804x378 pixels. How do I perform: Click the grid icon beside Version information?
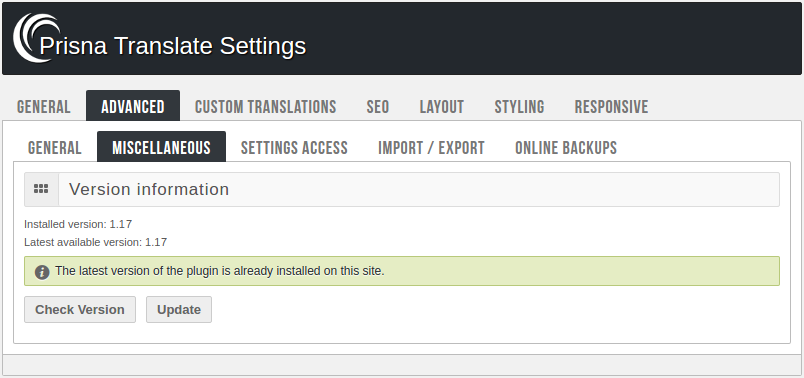[41, 189]
